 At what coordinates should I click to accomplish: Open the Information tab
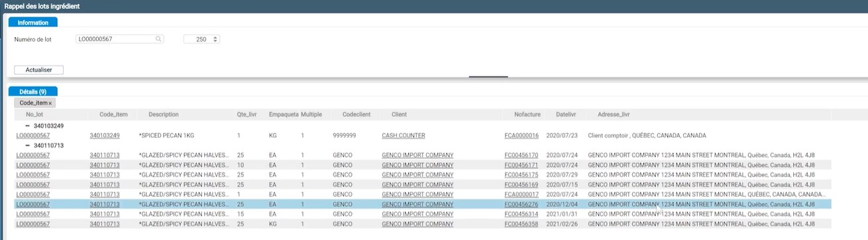click(x=32, y=23)
